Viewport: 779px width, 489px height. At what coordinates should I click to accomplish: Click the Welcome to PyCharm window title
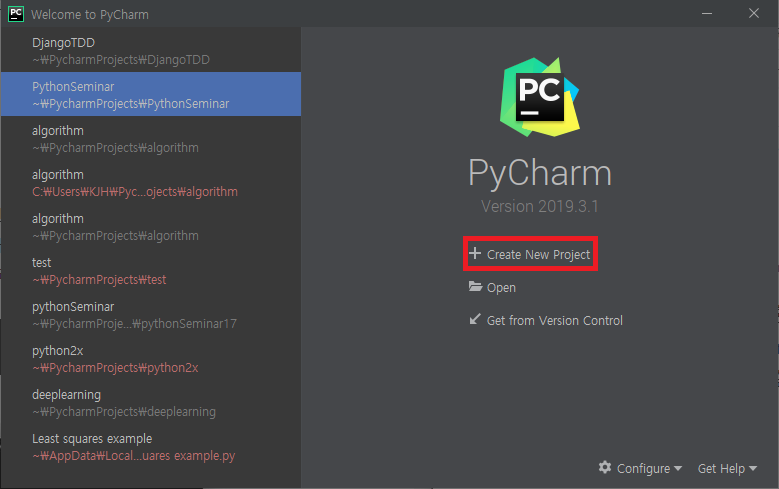click(x=90, y=14)
